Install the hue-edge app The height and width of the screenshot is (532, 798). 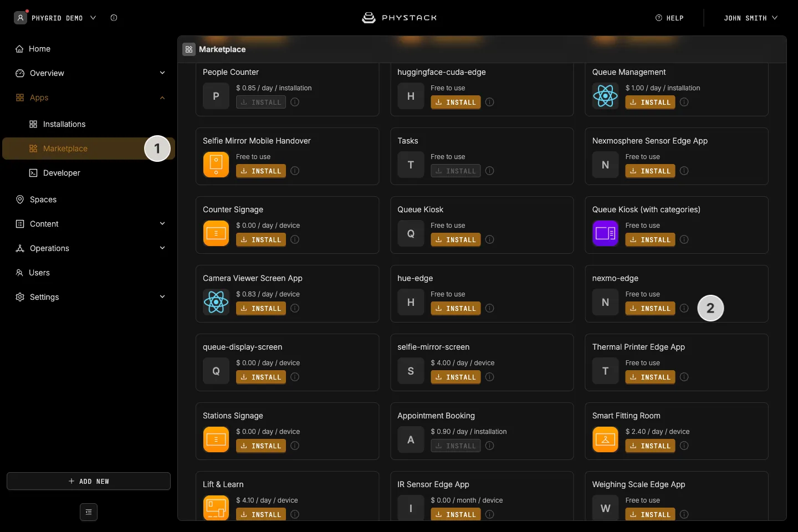(456, 308)
